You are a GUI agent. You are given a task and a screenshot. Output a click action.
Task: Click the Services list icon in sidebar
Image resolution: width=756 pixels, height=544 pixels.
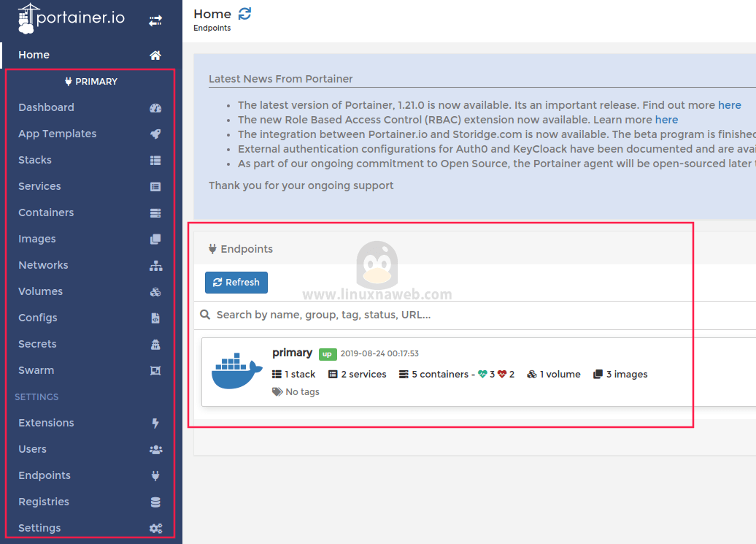[x=155, y=187]
